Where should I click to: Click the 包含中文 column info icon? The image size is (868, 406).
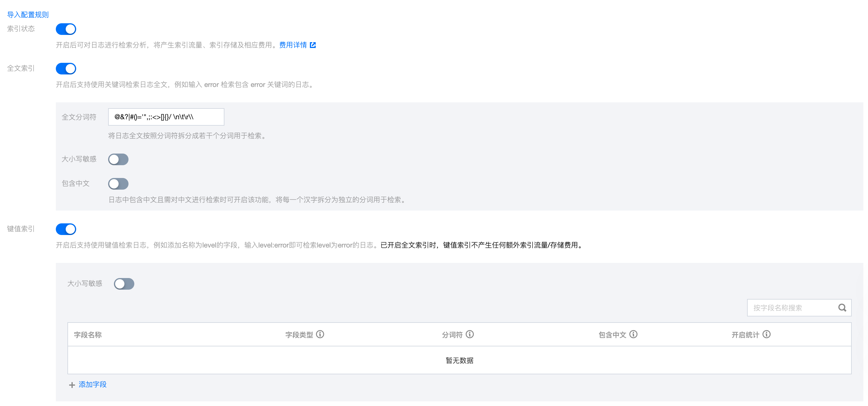coord(633,334)
